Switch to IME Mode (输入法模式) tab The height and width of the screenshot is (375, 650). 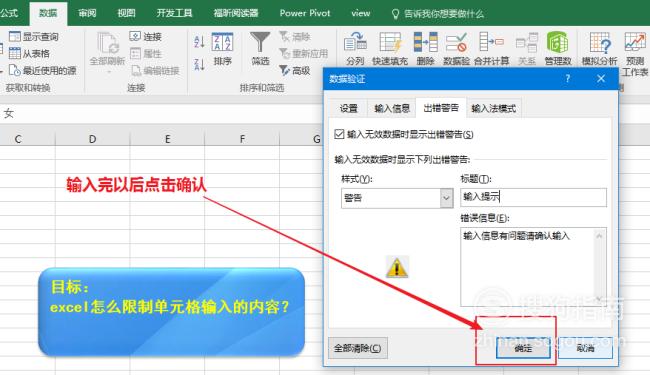coord(494,109)
